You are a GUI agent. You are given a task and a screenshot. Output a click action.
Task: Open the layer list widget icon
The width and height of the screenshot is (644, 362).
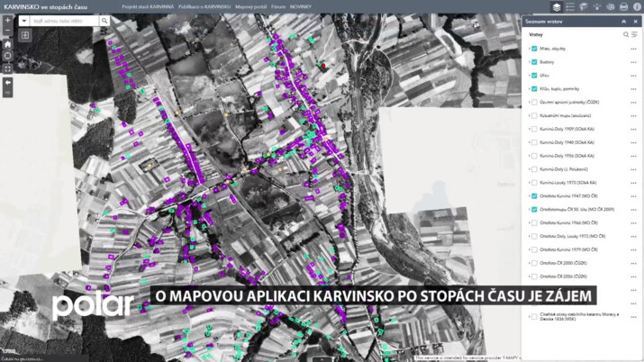[x=557, y=6]
